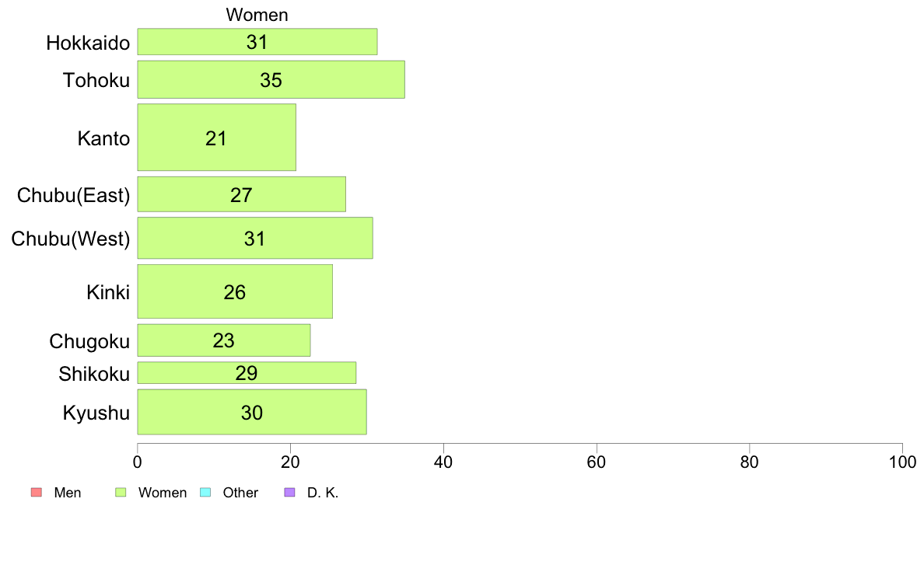Click the 100 tick label on axis
The height and width of the screenshot is (572, 924).
click(x=902, y=462)
